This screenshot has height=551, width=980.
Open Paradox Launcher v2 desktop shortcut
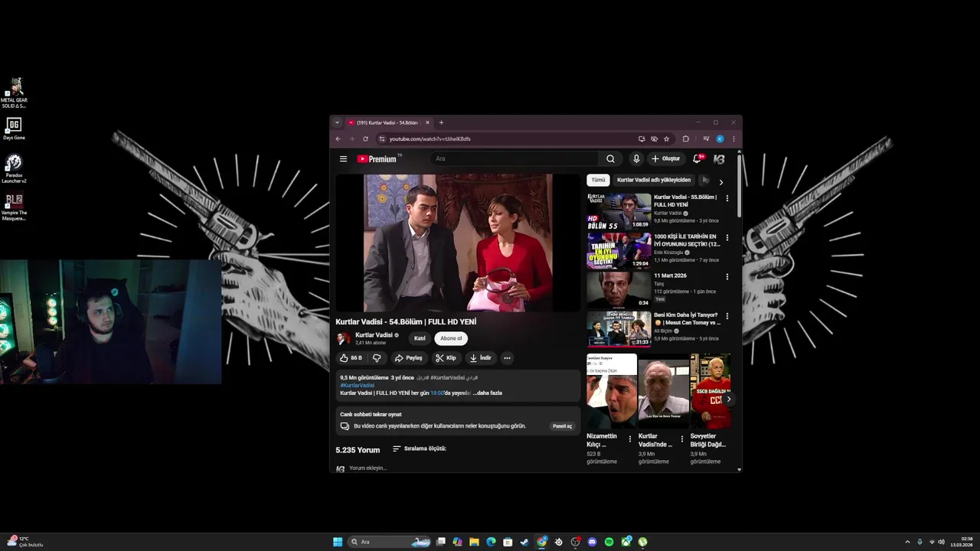tap(14, 169)
